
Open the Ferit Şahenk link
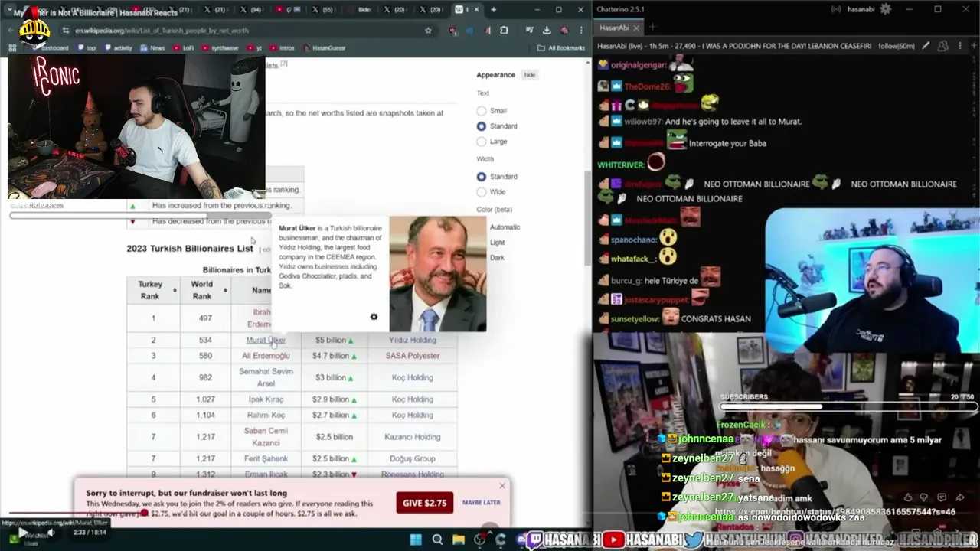tap(266, 458)
